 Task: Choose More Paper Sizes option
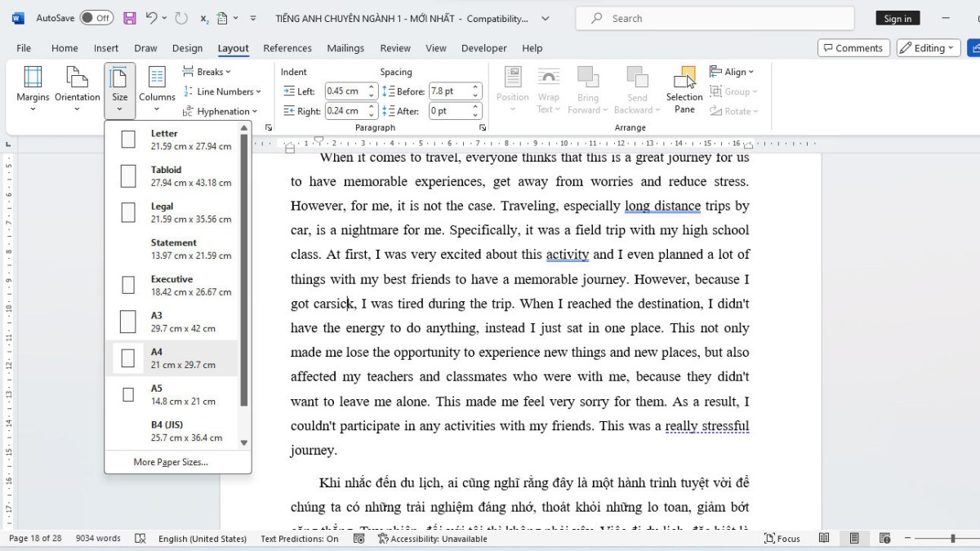pyautogui.click(x=171, y=462)
